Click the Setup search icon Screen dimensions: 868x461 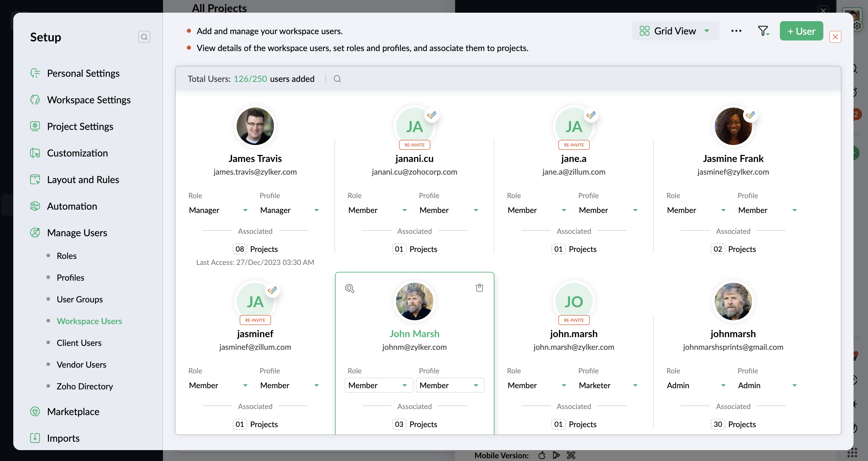click(144, 37)
